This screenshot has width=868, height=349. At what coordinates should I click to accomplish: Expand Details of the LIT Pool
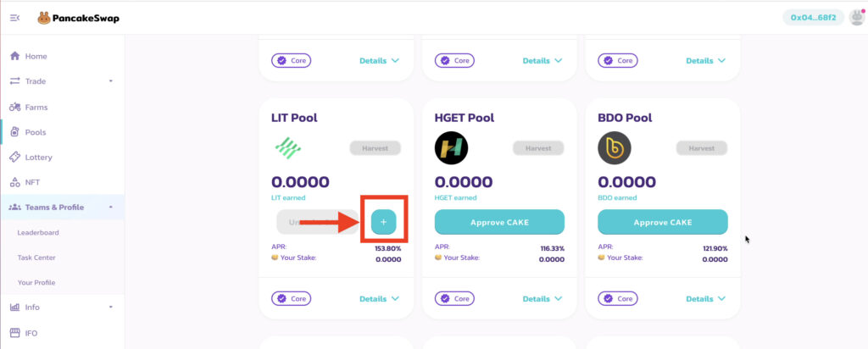(x=379, y=299)
